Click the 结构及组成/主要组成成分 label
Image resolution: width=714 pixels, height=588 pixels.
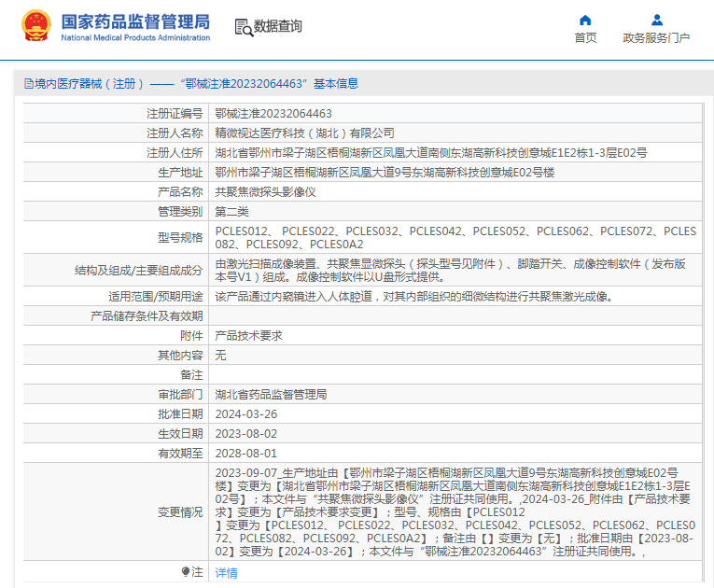[139, 270]
